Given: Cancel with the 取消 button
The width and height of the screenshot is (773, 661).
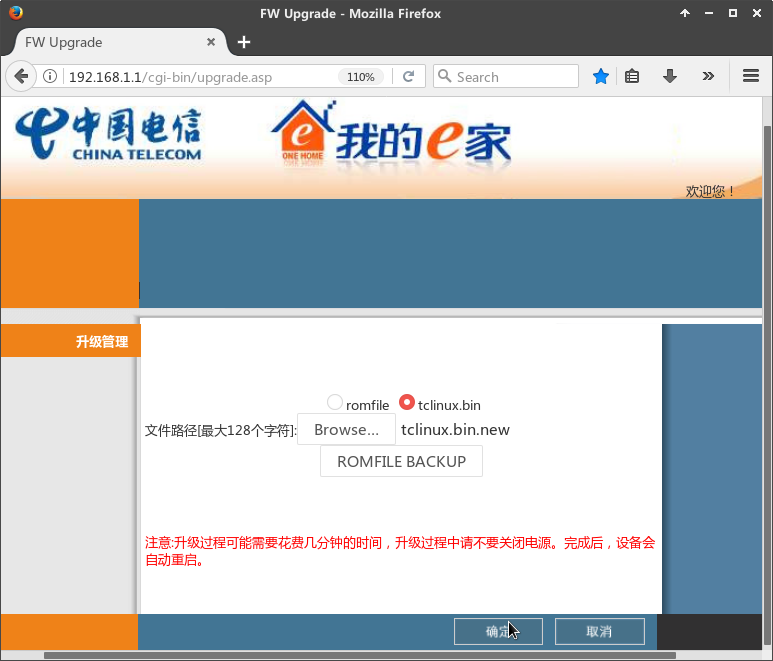Looking at the screenshot, I should pyautogui.click(x=599, y=631).
